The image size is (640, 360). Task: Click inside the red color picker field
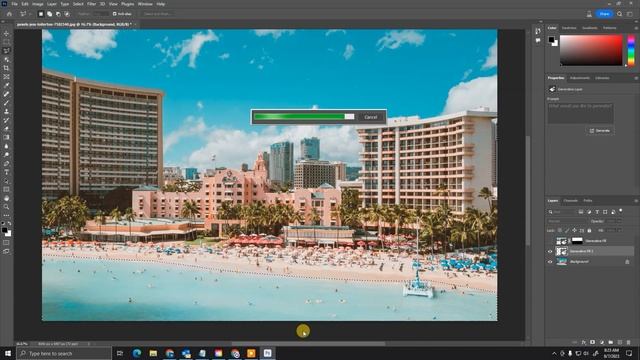(x=591, y=50)
